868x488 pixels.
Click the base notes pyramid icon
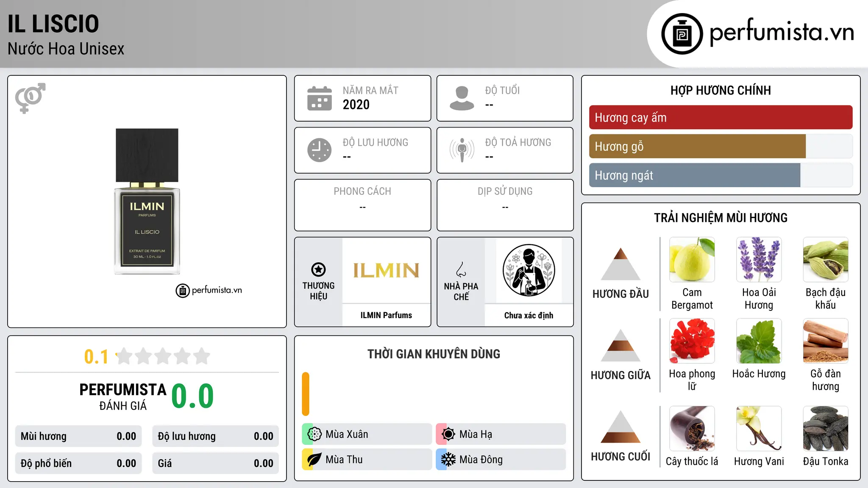click(620, 427)
